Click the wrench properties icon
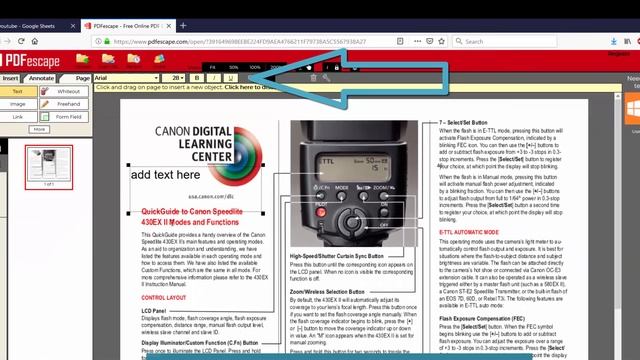 click(326, 78)
